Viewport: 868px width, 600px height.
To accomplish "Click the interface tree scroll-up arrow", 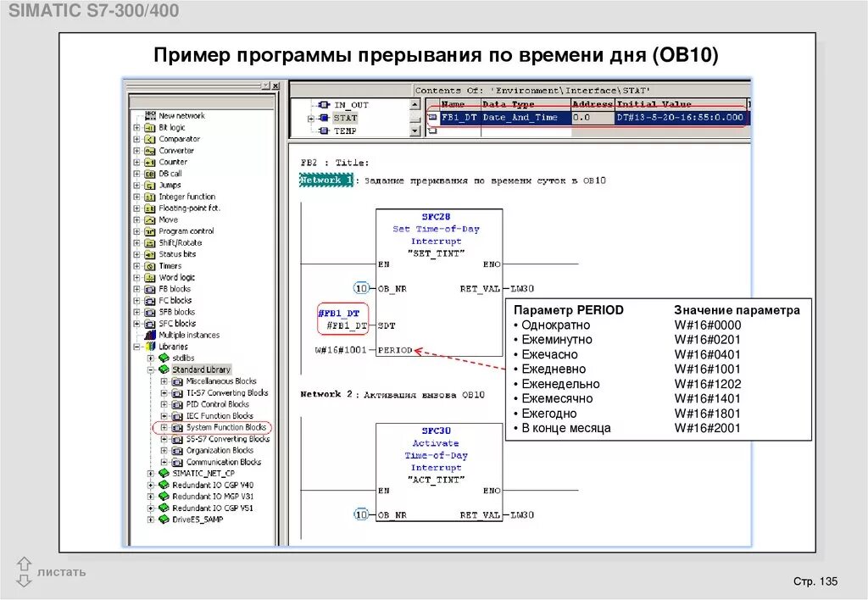I will (415, 104).
